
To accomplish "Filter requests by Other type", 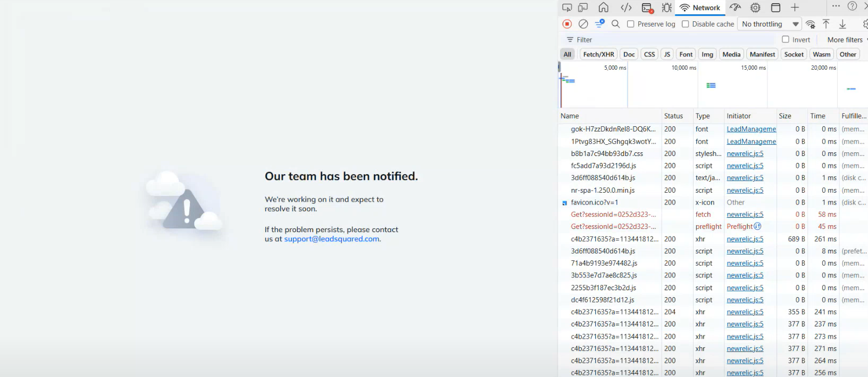I will (x=848, y=54).
